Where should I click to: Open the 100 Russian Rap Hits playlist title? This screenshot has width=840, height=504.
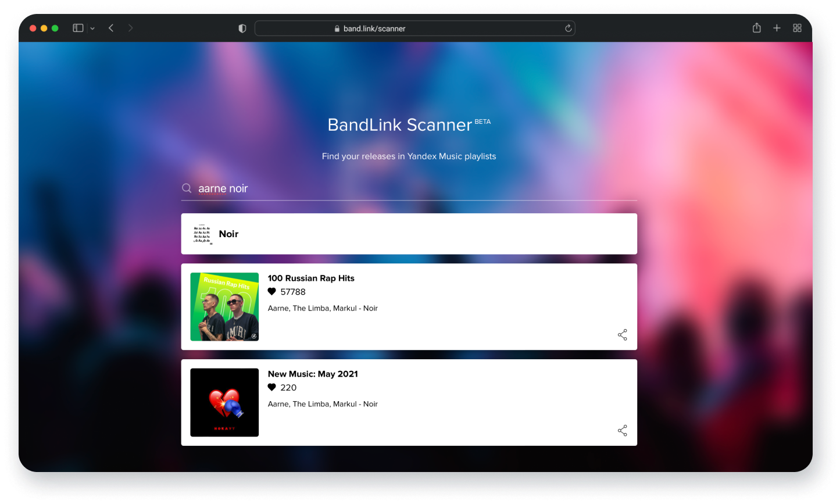tap(311, 278)
